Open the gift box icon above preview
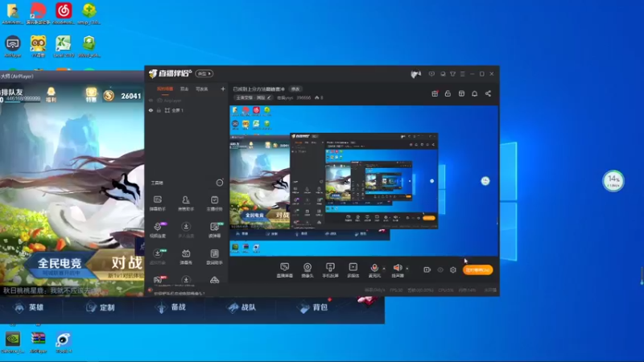644x362 pixels. (x=435, y=93)
